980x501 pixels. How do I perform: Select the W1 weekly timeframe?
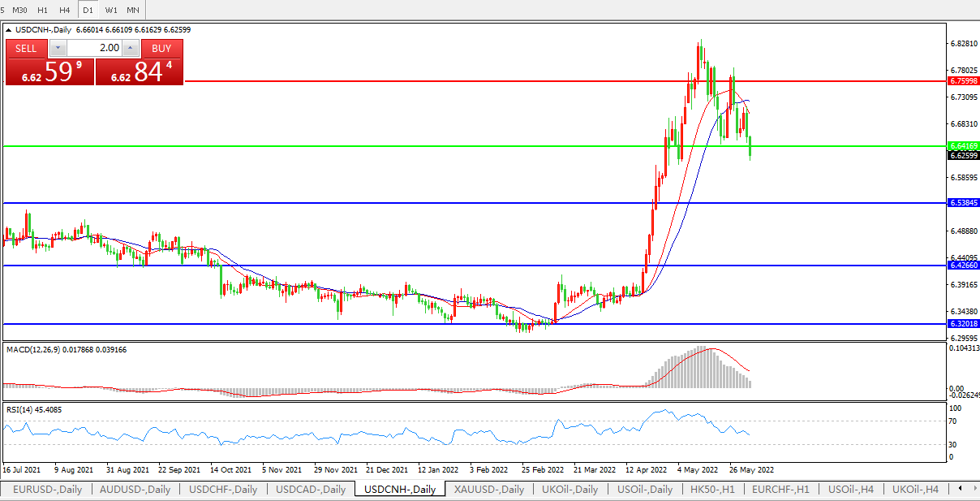111,10
